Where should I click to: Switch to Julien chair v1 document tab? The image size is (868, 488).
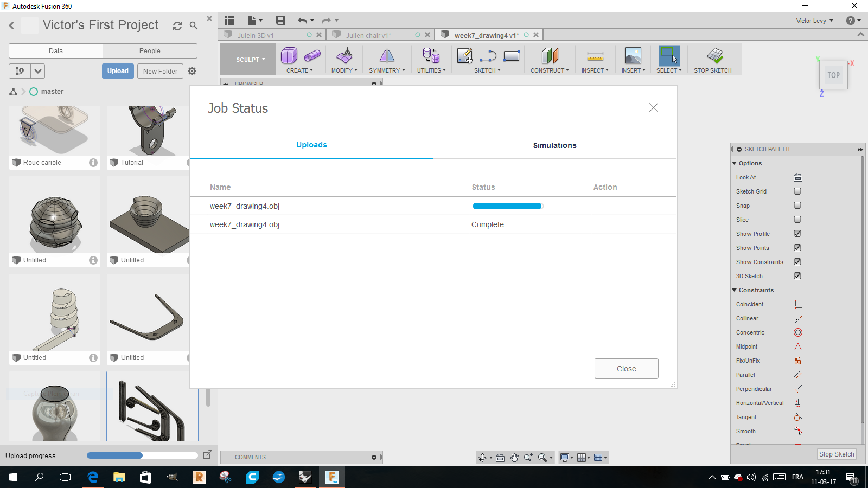[380, 35]
